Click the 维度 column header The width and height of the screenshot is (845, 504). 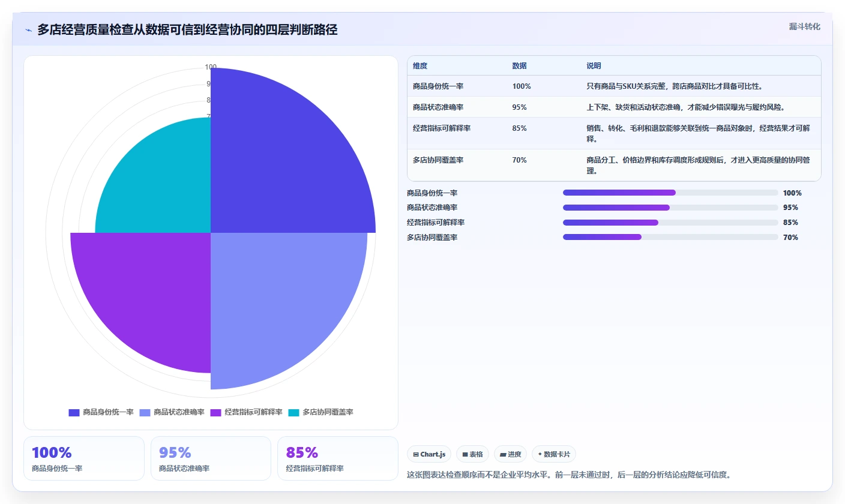[420, 66]
